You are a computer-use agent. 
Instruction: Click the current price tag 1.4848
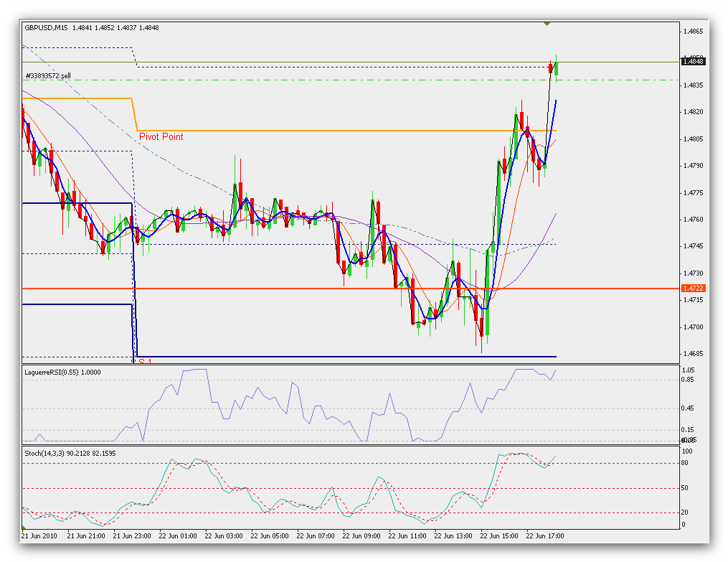[694, 62]
